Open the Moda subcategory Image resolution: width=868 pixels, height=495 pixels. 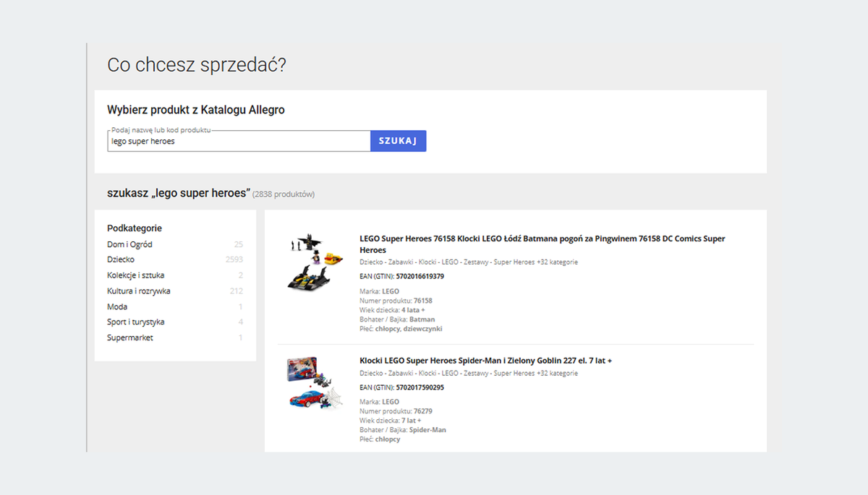click(x=117, y=307)
